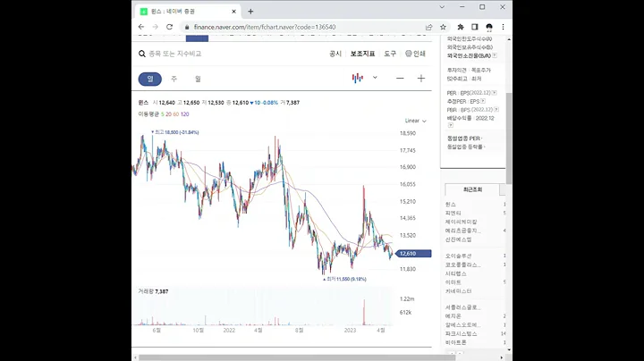Click help icon next to PER EPS(2022.12)
The width and height of the screenshot is (644, 361).
pos(494,93)
